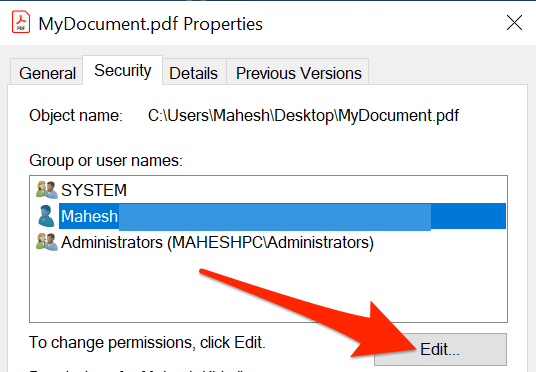Select the Administrators group icon
This screenshot has width=536, height=372.
click(46, 242)
